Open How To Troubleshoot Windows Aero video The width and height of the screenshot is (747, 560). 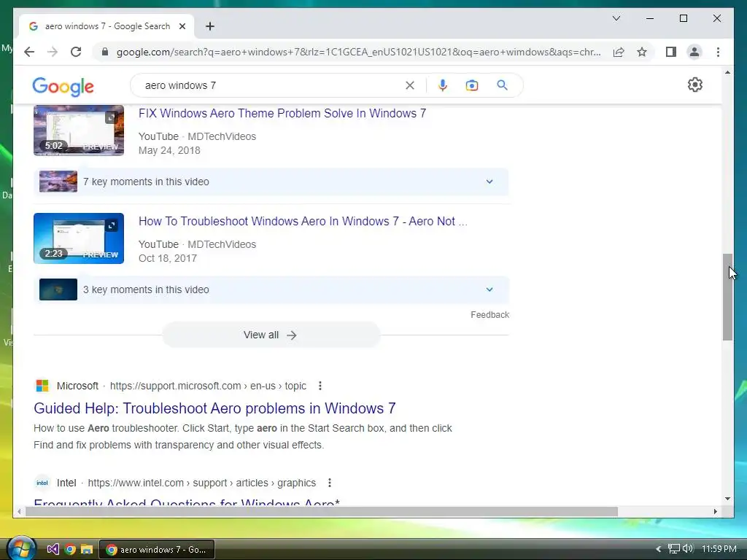[303, 222]
